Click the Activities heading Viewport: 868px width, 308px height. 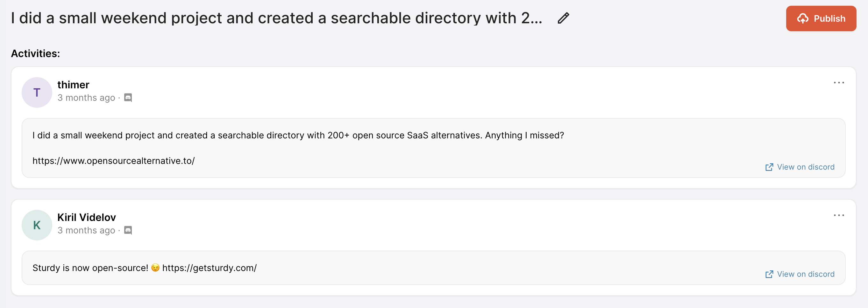[35, 53]
